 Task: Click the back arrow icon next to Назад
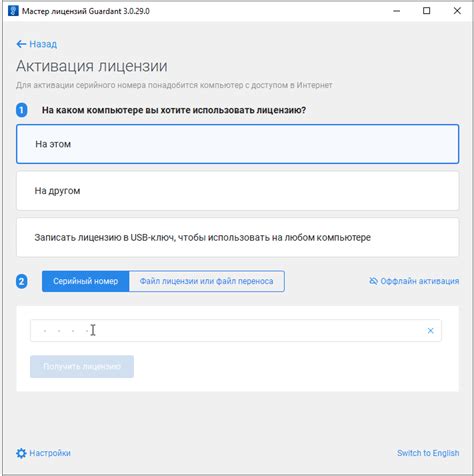point(21,44)
